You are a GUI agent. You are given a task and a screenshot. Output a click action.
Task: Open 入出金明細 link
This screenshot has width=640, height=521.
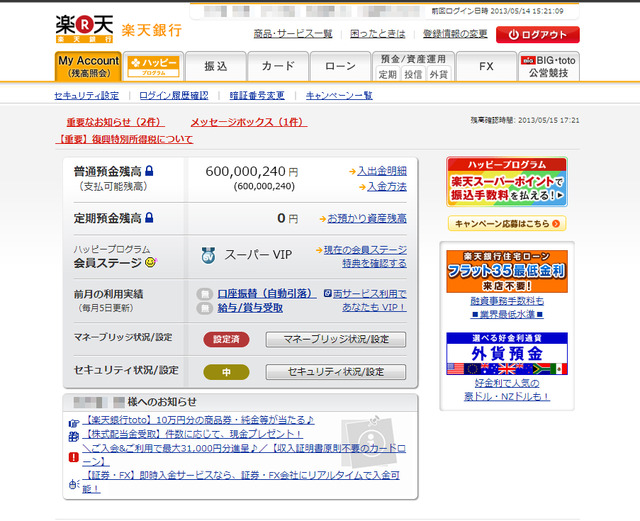[x=382, y=171]
